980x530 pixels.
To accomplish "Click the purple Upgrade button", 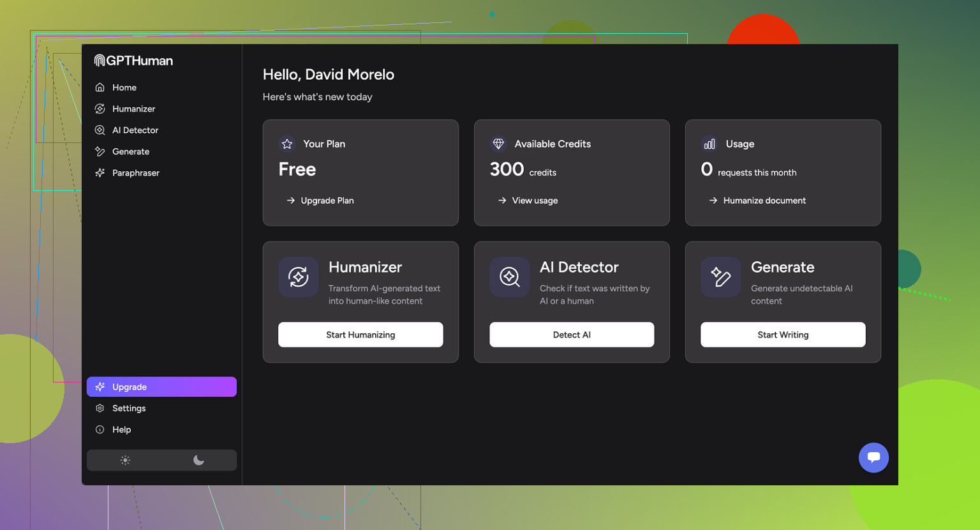I will pyautogui.click(x=161, y=387).
